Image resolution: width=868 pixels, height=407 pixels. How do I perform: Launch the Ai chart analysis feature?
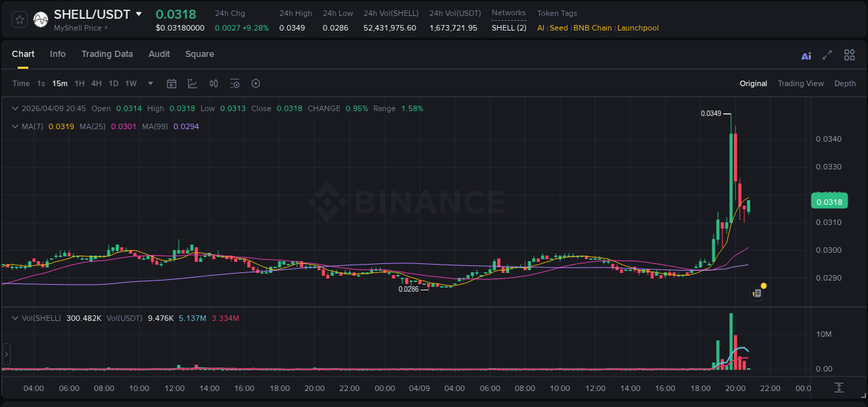coord(806,54)
